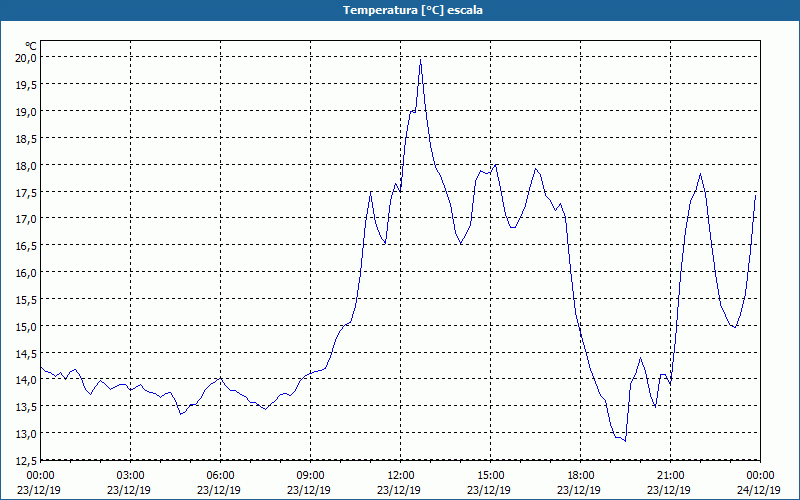Click the 03:00 time axis label
This screenshot has height=500, width=800.
(x=131, y=476)
